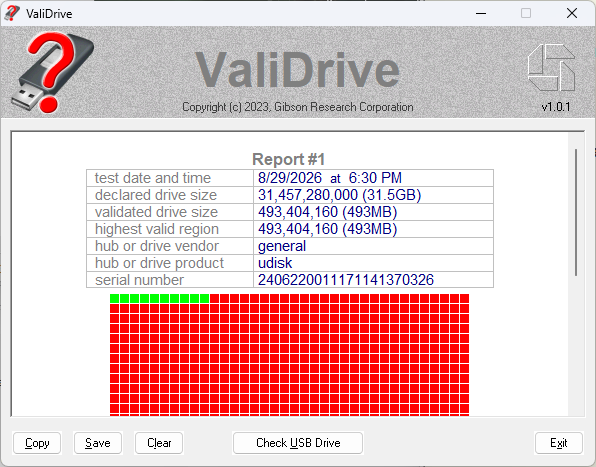Viewport: 596px width, 467px height.
Task: Click the ValiDrive title bar app icon
Action: 11,13
